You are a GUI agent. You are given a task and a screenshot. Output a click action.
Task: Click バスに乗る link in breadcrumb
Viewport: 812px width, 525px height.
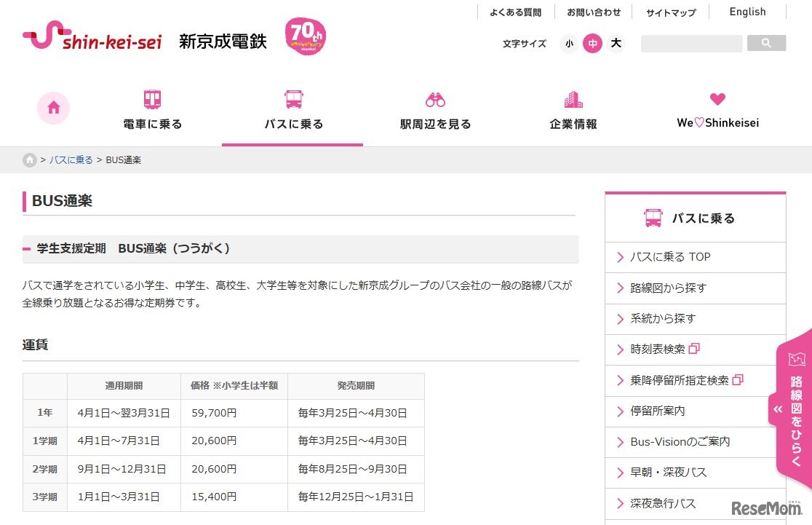pos(71,160)
